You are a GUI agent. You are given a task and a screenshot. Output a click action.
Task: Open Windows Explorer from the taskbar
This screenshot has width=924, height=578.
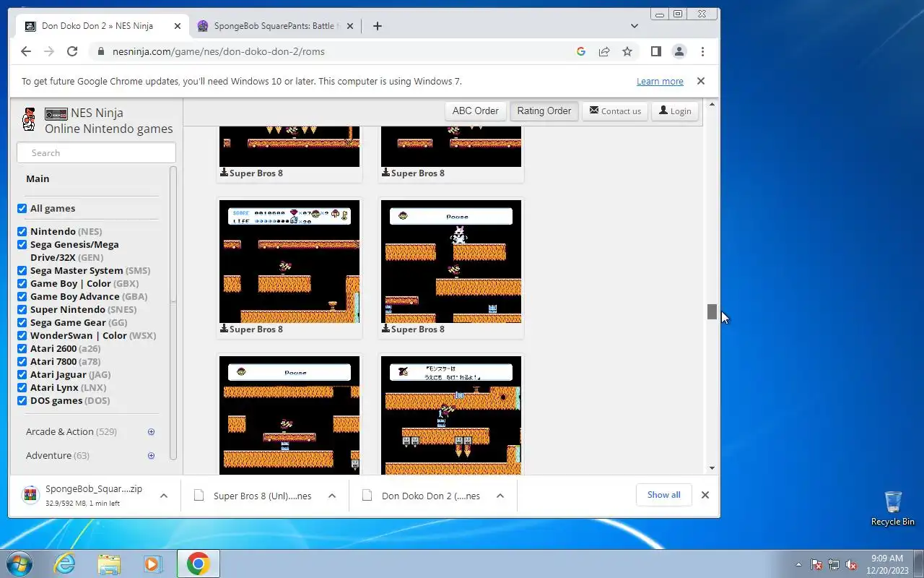[109, 564]
